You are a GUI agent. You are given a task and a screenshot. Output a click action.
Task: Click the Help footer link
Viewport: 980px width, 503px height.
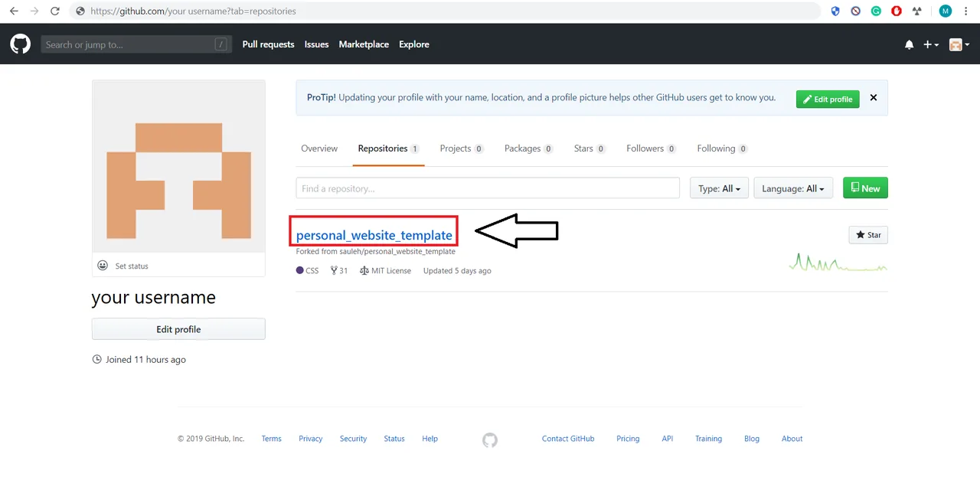click(x=430, y=439)
